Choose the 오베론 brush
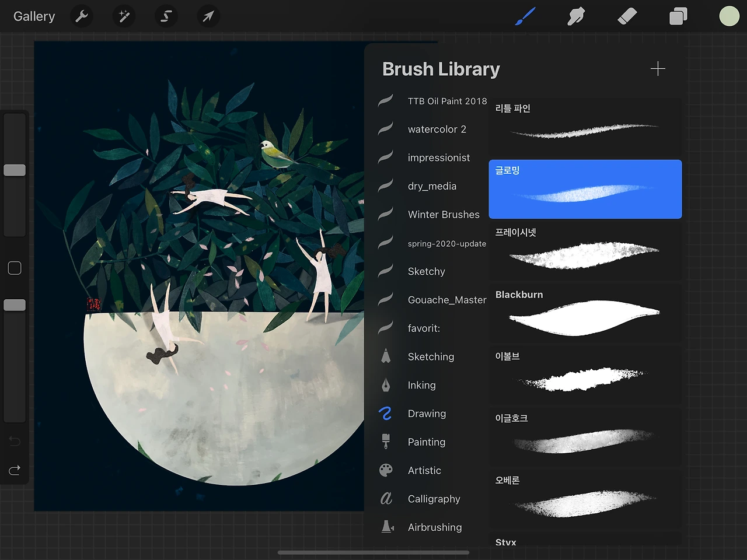Screen dimensions: 747x560 click(x=585, y=499)
